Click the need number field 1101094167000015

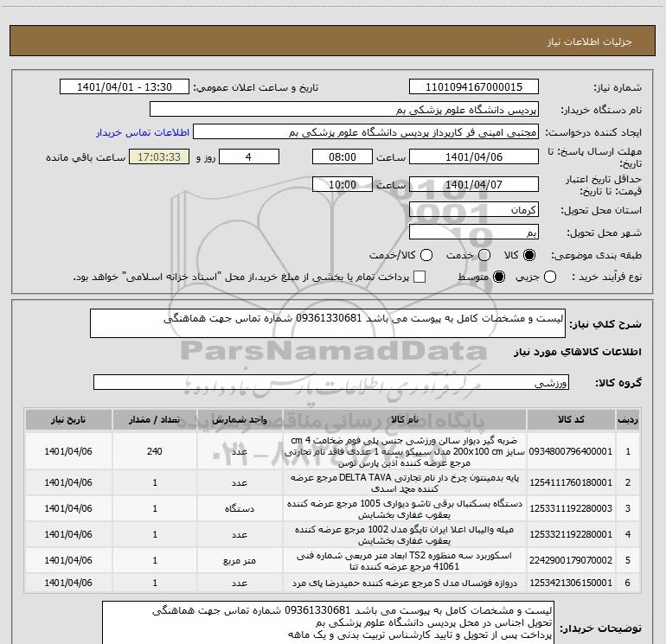click(474, 87)
